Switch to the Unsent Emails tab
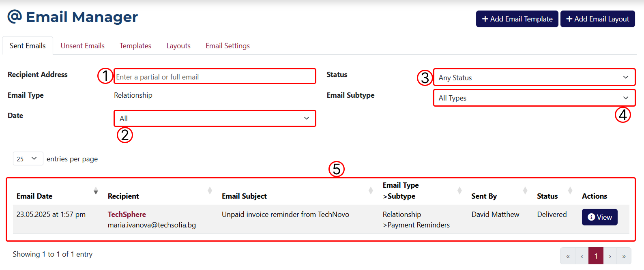Screen dimensions: 644x270 83,46
